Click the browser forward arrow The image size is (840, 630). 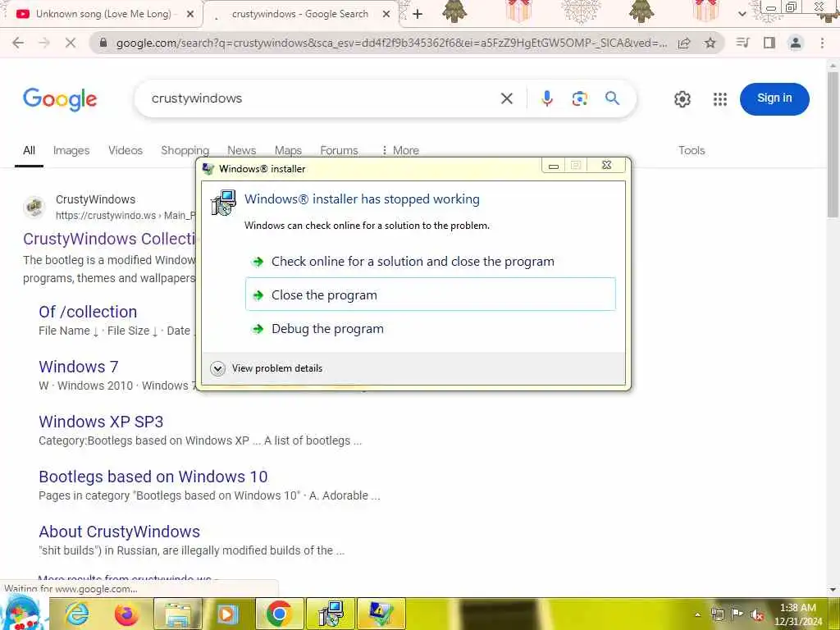[x=44, y=43]
